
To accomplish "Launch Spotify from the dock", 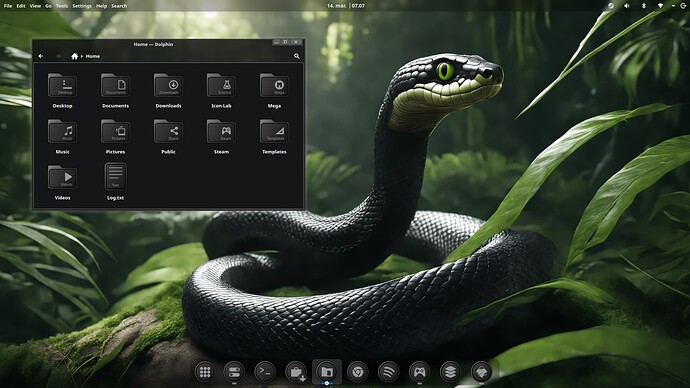I will pyautogui.click(x=389, y=372).
